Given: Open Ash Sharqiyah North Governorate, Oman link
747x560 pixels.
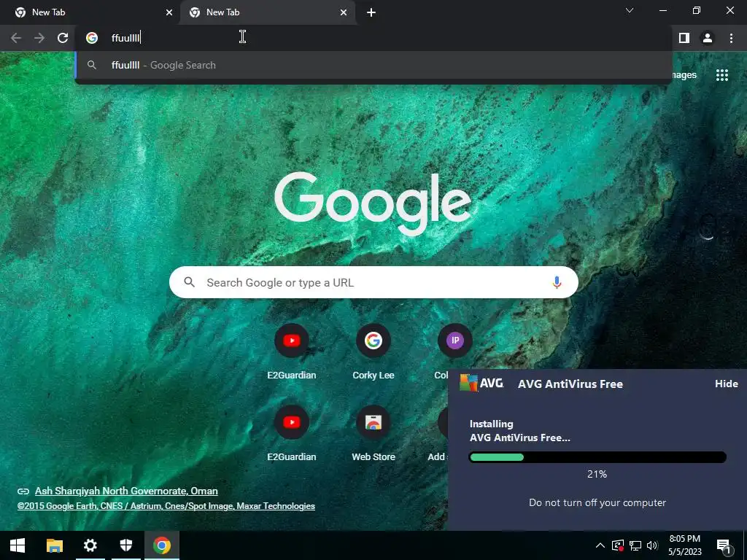Looking at the screenshot, I should 126,491.
